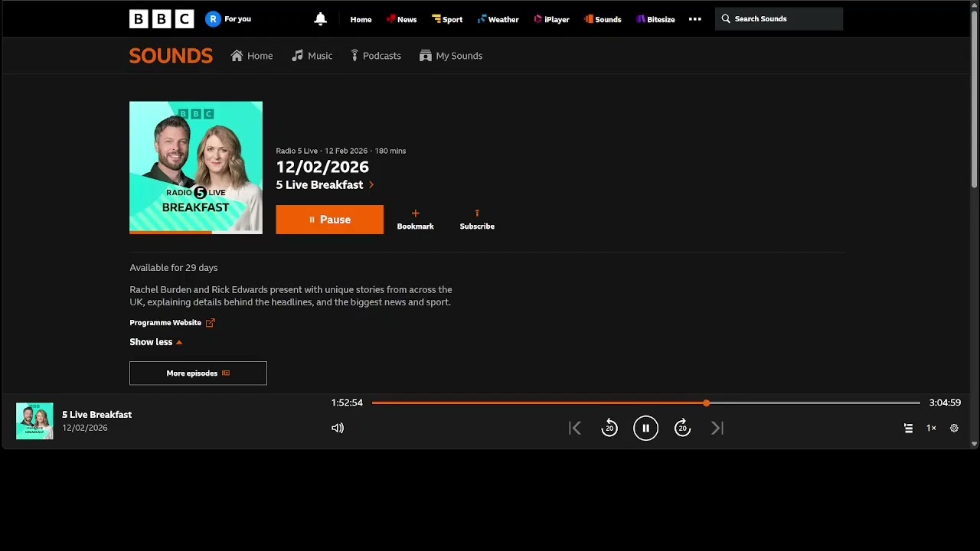Open the Podcasts tab
Image resolution: width=980 pixels, height=551 pixels.
point(376,56)
